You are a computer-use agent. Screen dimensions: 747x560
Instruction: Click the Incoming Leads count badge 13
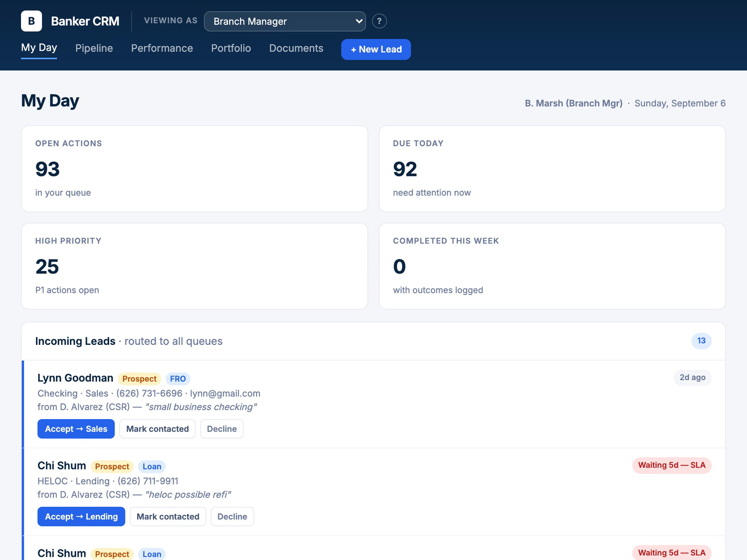pos(701,341)
